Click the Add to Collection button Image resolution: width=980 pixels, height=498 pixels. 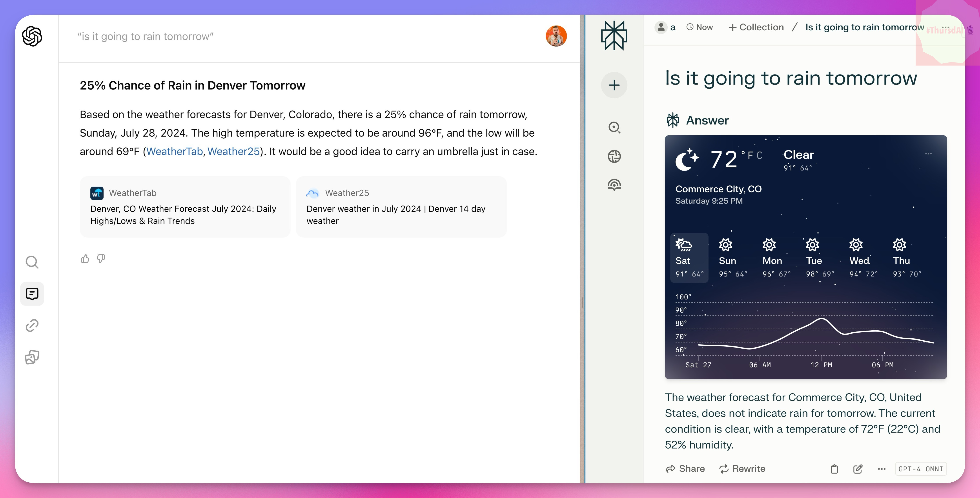click(x=756, y=27)
